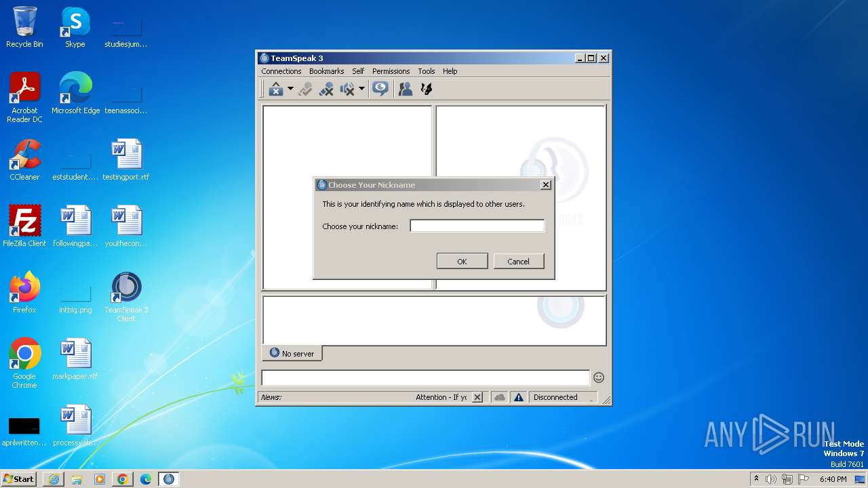Open Internet Explorer from the taskbar
868x488 pixels.
click(54, 479)
